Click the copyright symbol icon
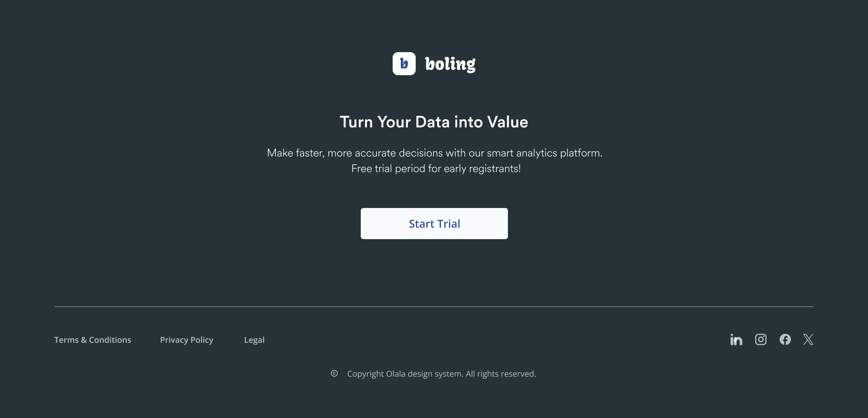 pos(334,374)
